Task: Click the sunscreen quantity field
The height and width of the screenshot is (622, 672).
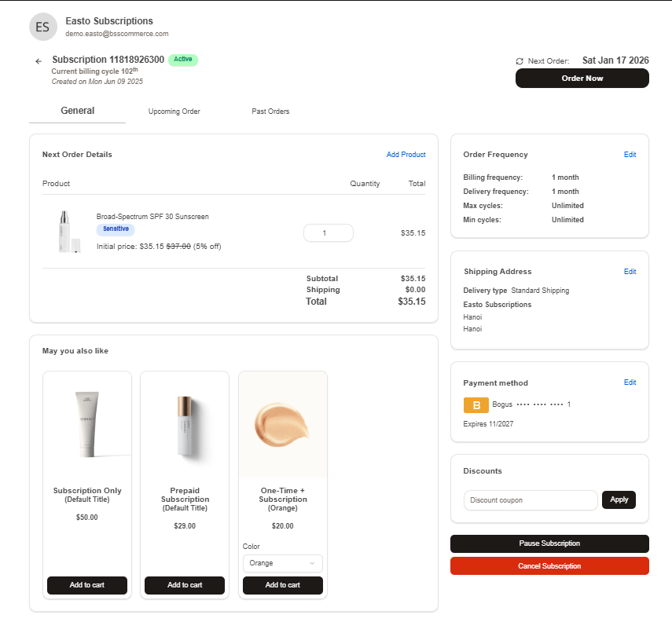Action: 328,233
